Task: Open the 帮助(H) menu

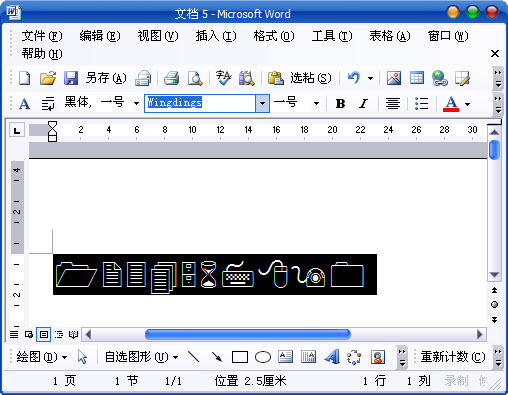Action: pyautogui.click(x=42, y=54)
